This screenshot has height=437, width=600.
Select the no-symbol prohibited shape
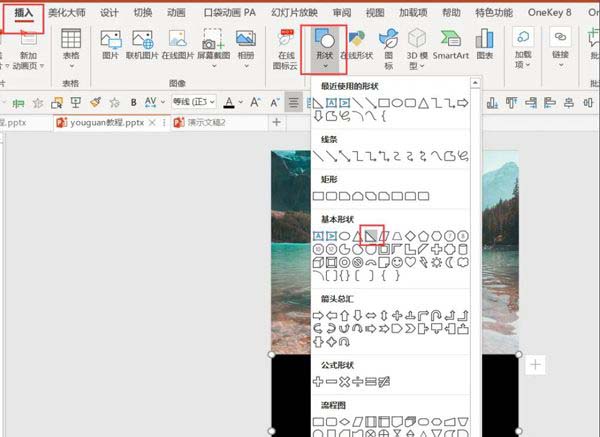(x=357, y=262)
